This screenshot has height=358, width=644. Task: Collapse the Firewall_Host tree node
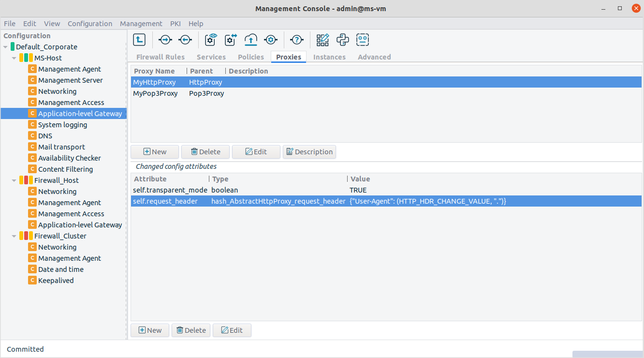pos(14,180)
